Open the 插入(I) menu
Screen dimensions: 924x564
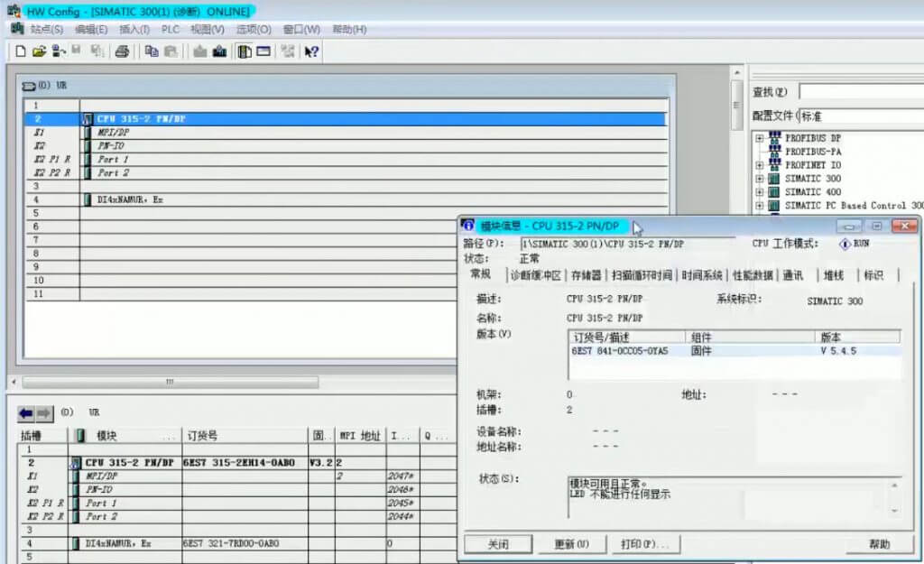pos(134,29)
